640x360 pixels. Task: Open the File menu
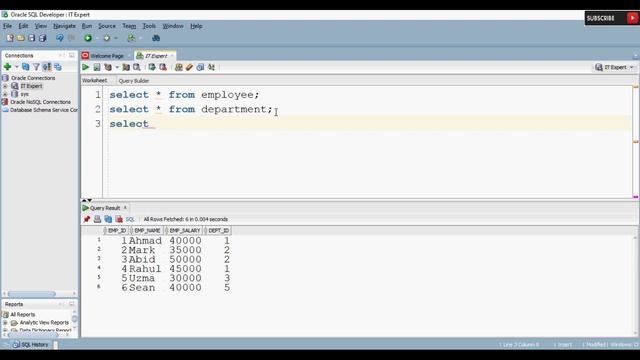[x=7, y=26]
